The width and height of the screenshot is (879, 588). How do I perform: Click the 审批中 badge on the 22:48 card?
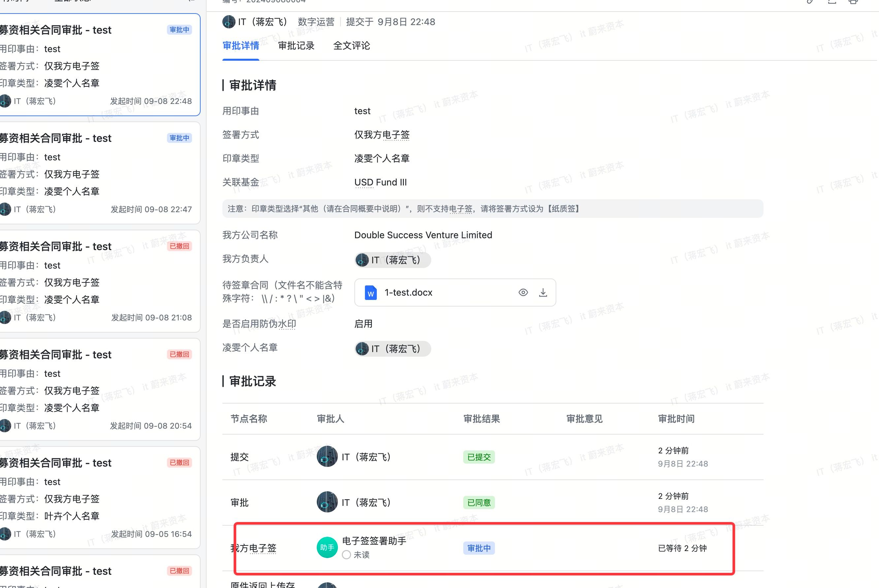pyautogui.click(x=179, y=30)
